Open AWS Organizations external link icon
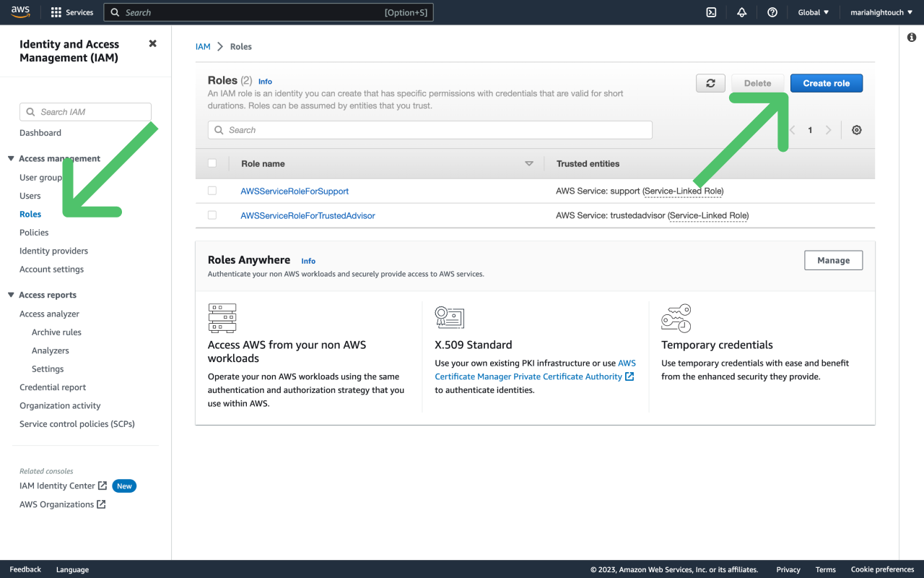 [101, 504]
